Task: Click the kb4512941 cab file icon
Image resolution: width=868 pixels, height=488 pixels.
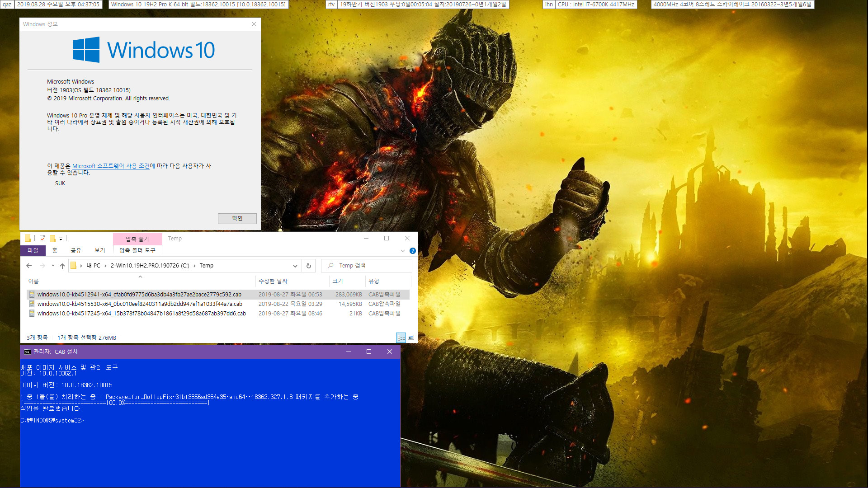Action: (x=32, y=295)
